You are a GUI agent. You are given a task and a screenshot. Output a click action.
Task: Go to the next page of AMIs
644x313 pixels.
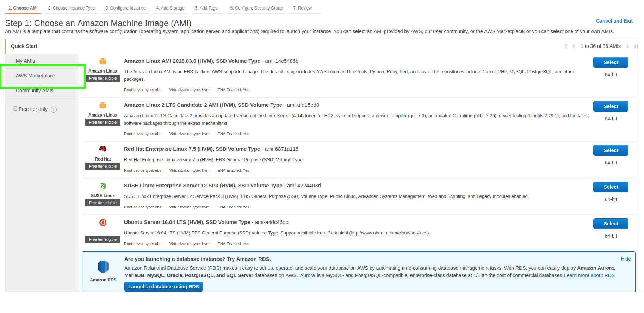[x=627, y=46]
